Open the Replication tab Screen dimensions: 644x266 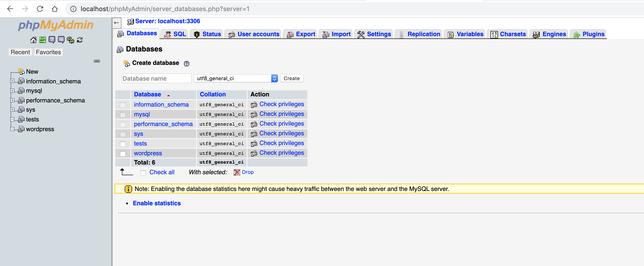pos(419,34)
